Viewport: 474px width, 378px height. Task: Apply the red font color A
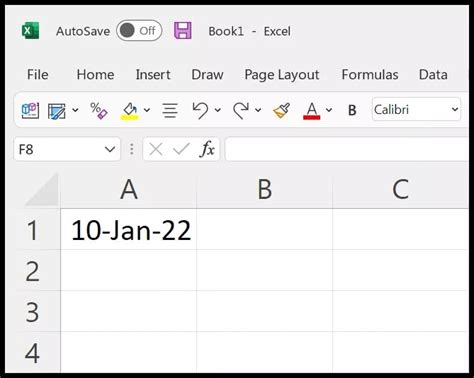[x=312, y=111]
